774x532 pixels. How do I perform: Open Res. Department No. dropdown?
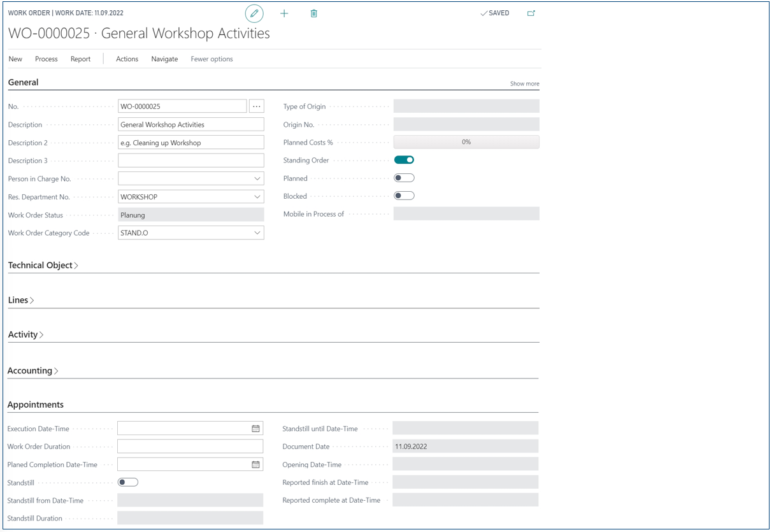(257, 197)
